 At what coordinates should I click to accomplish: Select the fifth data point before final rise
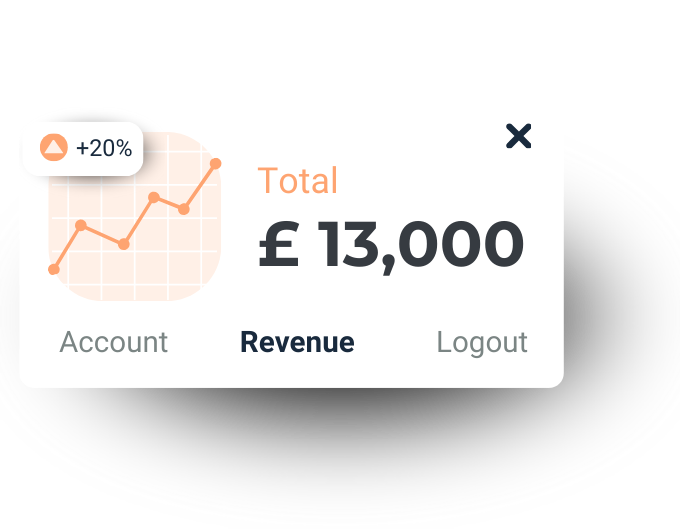pos(183,209)
